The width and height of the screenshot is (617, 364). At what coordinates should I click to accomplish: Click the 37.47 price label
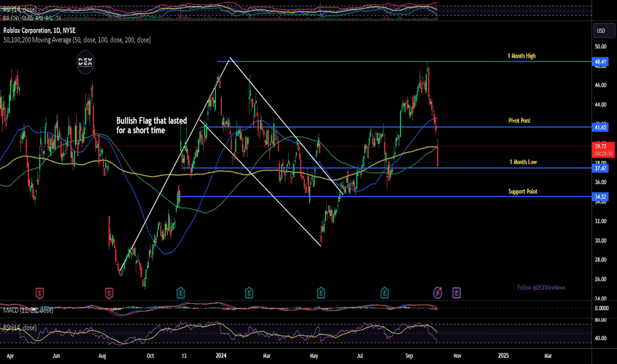point(600,168)
